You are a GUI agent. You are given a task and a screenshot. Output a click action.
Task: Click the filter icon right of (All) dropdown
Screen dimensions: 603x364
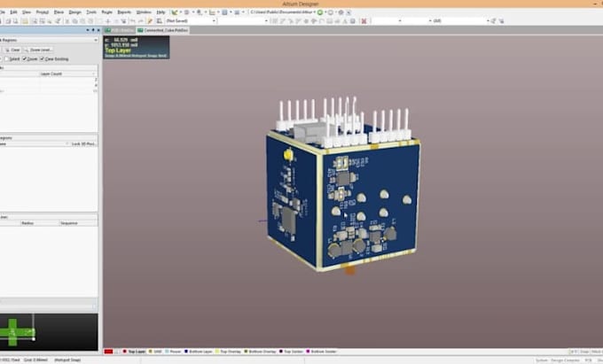[x=494, y=20]
